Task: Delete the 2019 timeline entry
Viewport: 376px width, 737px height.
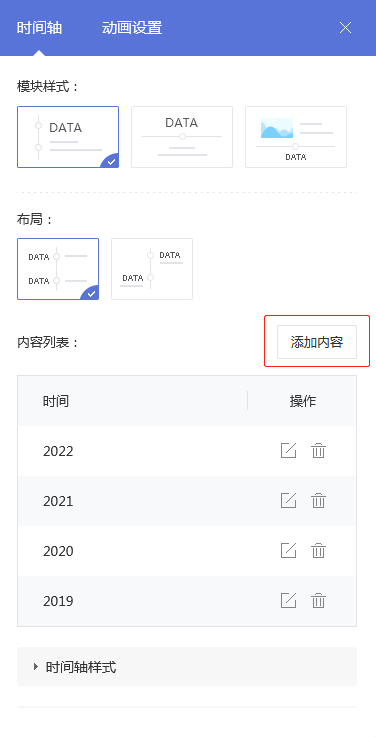Action: [x=318, y=601]
